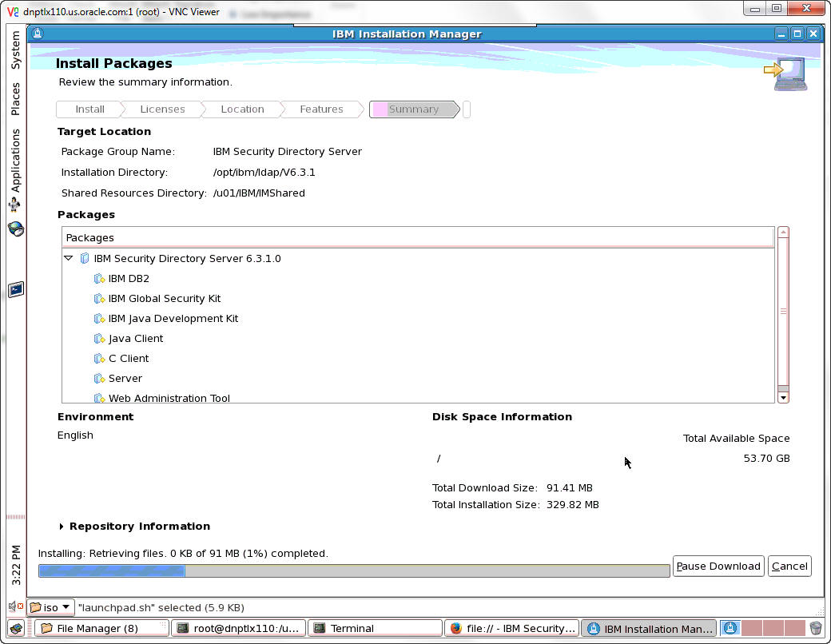Select the Summary wizard step
This screenshot has height=644, width=831.
click(x=414, y=109)
